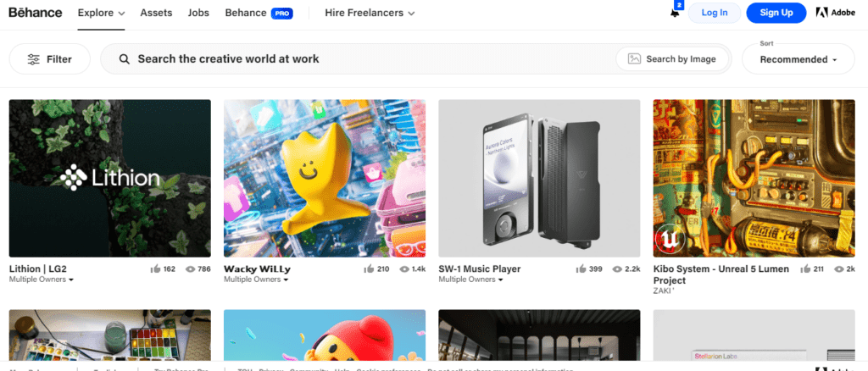This screenshot has height=371, width=868.
Task: Click the Search by Image picture icon
Action: pyautogui.click(x=634, y=58)
